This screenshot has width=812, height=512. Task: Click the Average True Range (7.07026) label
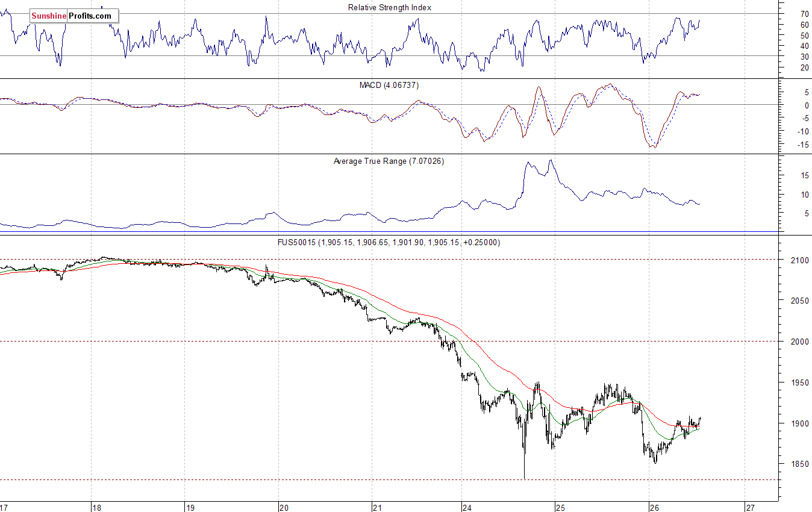[x=389, y=161]
